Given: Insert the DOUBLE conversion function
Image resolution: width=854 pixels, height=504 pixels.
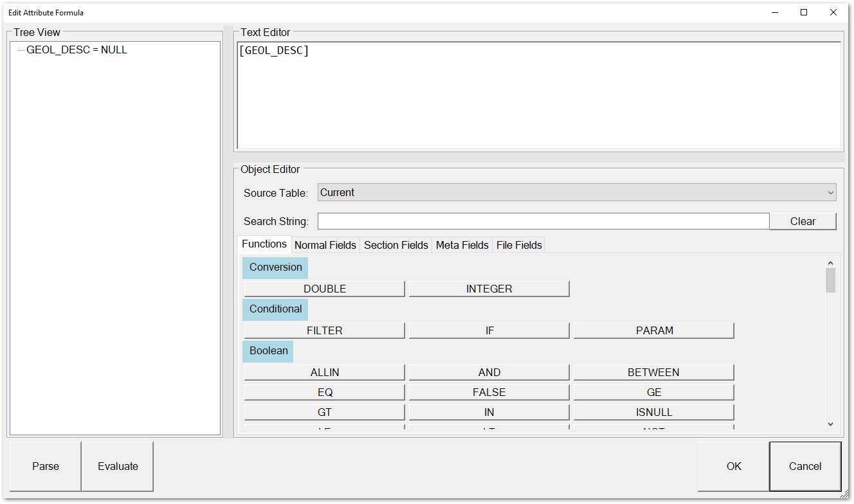Looking at the screenshot, I should click(323, 288).
